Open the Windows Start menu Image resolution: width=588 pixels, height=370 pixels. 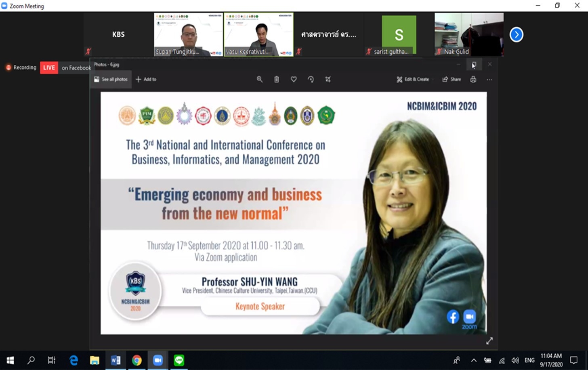click(10, 360)
